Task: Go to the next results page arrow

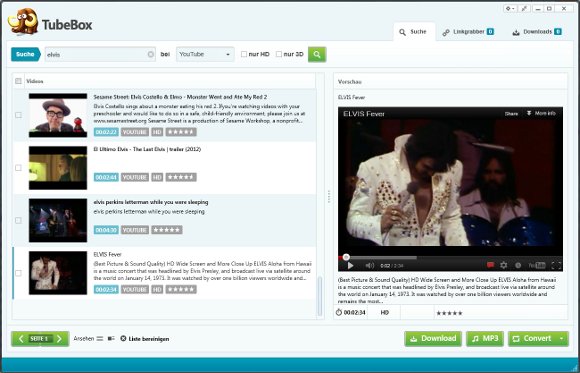Action: pyautogui.click(x=59, y=339)
